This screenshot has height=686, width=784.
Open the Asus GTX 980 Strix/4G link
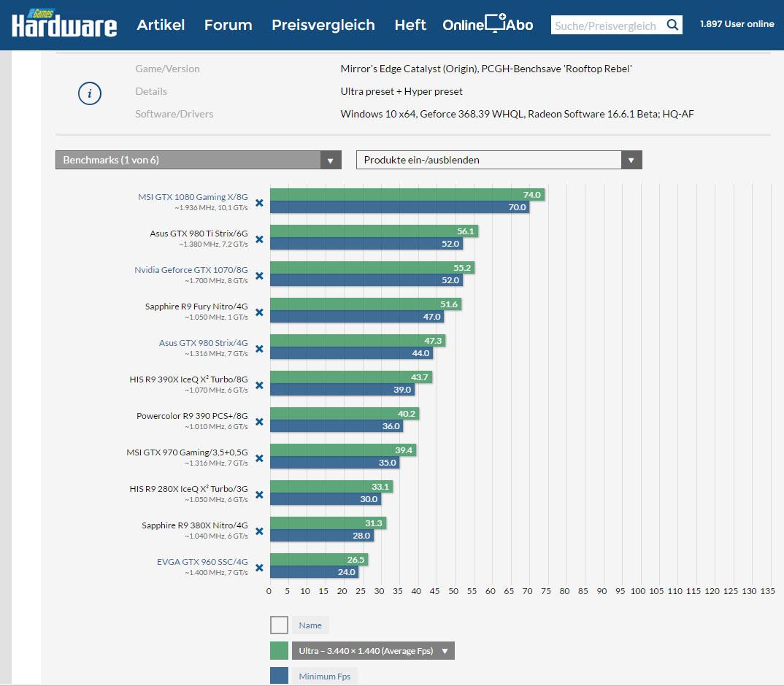click(204, 343)
